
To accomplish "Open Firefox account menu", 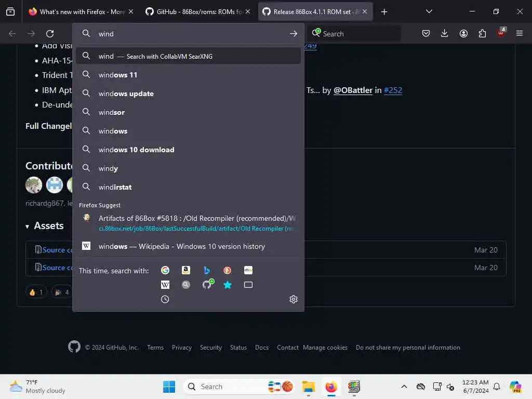I will 463,33.
